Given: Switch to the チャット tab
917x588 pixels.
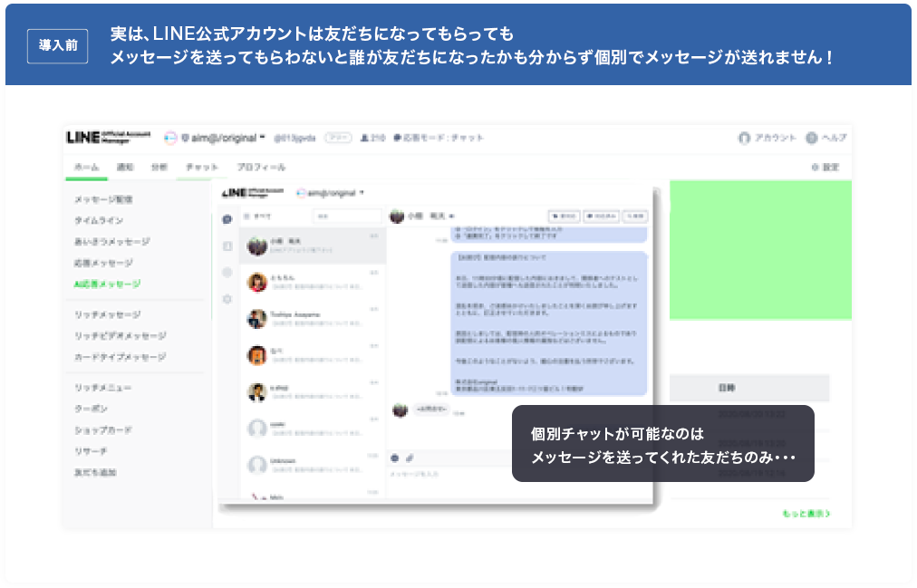Looking at the screenshot, I should point(203,167).
